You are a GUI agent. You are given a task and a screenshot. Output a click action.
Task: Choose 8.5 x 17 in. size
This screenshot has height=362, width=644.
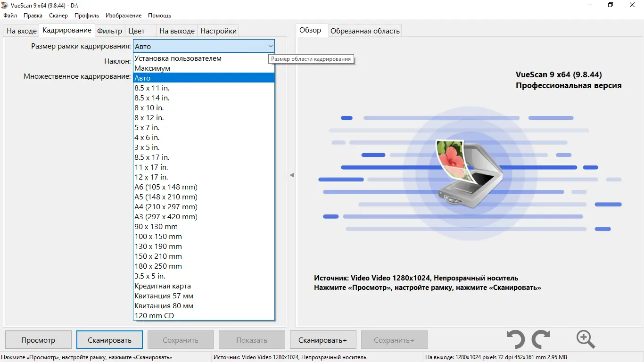pyautogui.click(x=204, y=157)
